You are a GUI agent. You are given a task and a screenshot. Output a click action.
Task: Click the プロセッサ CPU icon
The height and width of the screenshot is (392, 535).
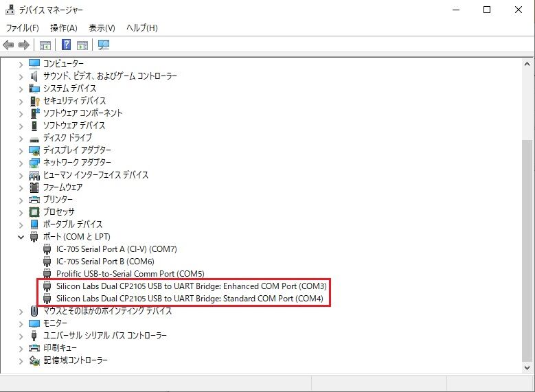[x=34, y=212]
